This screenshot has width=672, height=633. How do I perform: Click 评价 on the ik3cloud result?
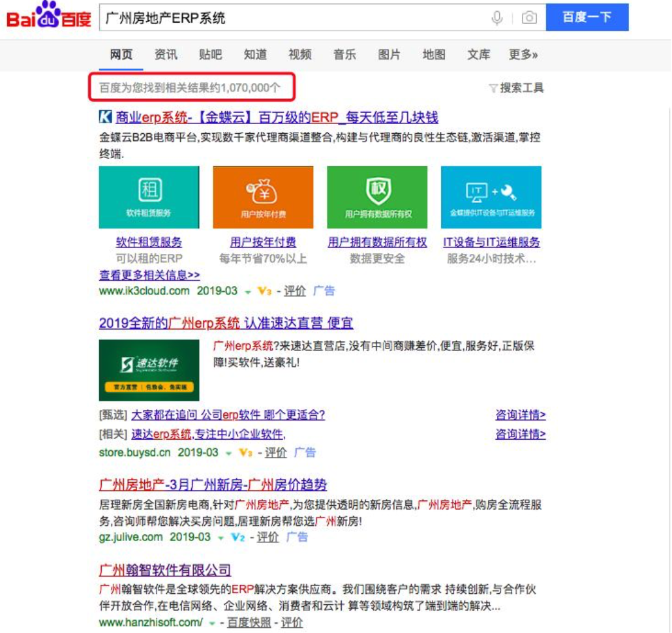[295, 291]
